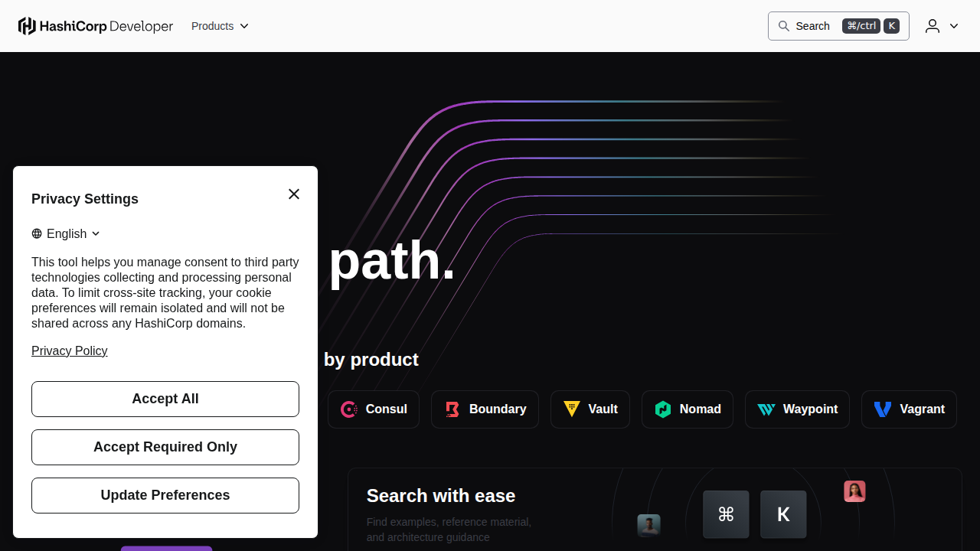Click the HashiCorp Developer logo
This screenshot has width=980, height=551.
tap(95, 25)
